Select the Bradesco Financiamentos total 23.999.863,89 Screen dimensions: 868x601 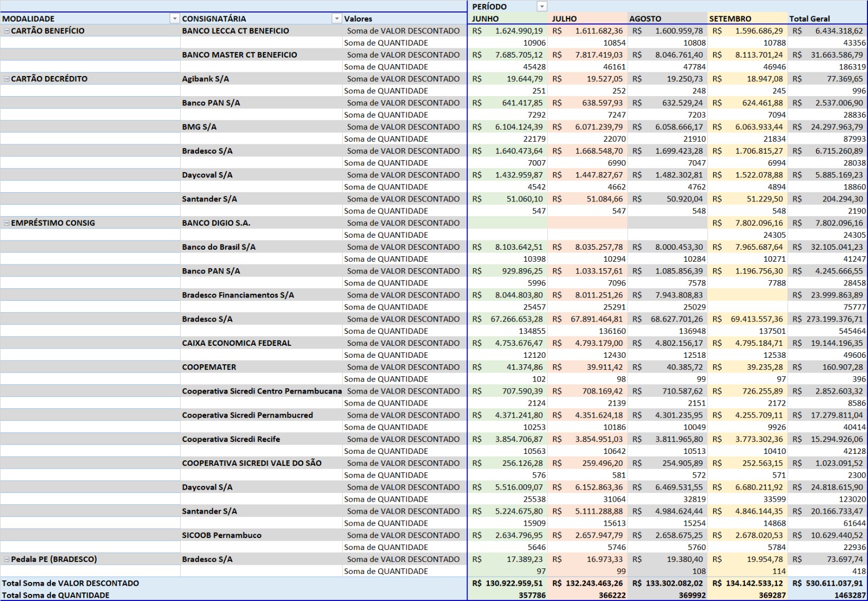837,295
